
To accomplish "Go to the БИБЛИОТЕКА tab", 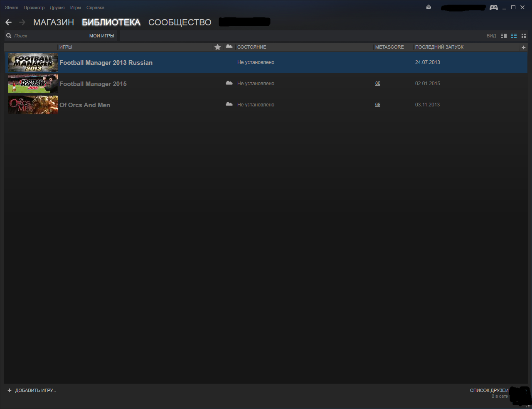I will pos(111,22).
